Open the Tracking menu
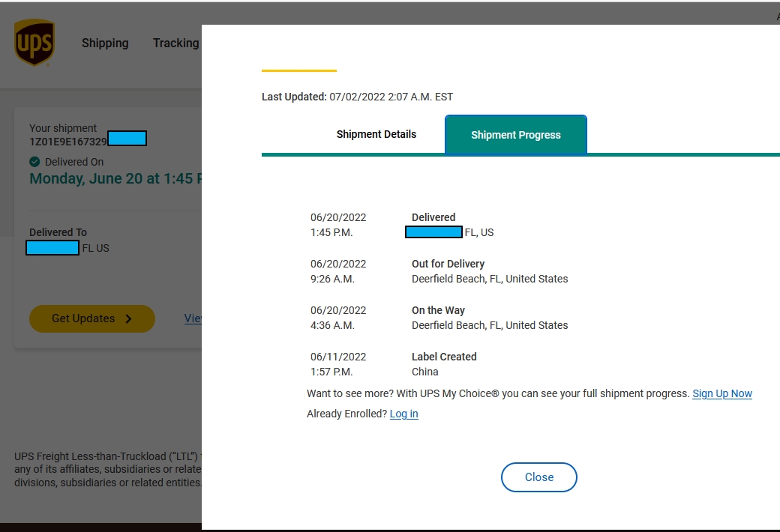This screenshot has height=532, width=780. pos(175,43)
